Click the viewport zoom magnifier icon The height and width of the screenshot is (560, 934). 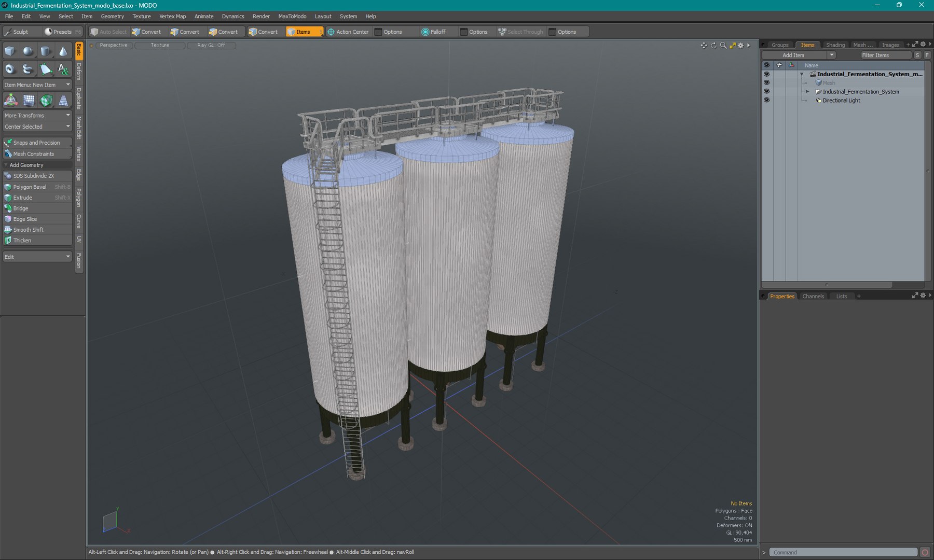723,46
